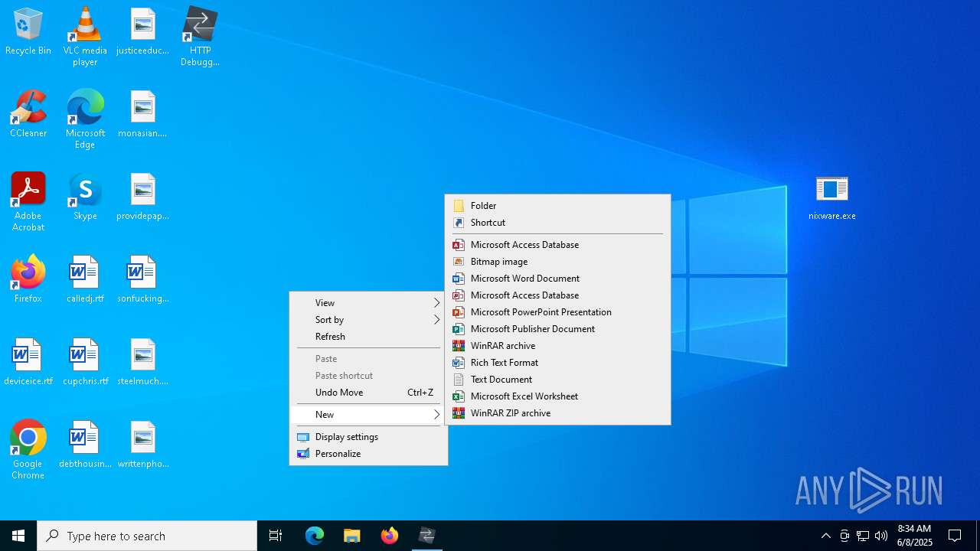Create a new WinRAR archive
980x551 pixels.
tap(557, 346)
